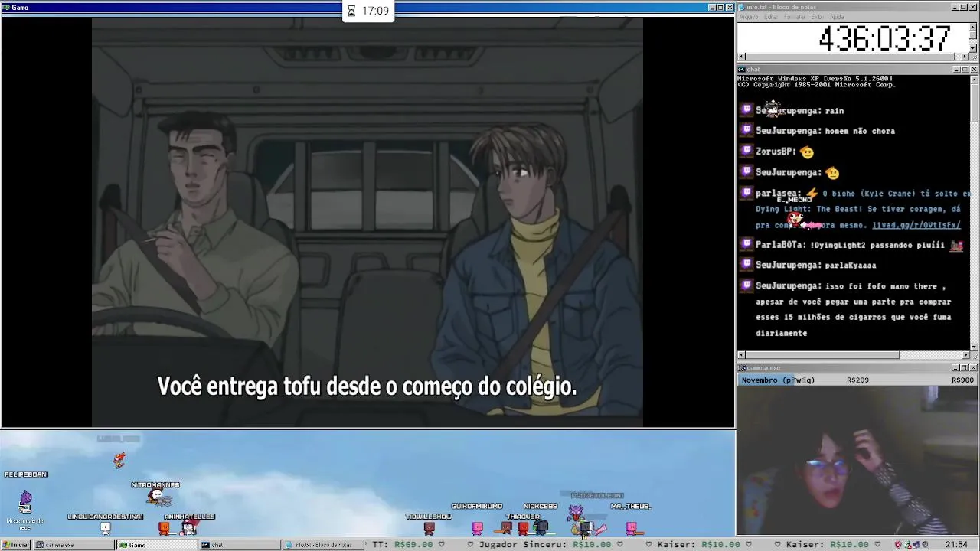Viewport: 980px width, 551px height.
Task: Click the taskbar clock showing 21:54
Action: pos(956,545)
